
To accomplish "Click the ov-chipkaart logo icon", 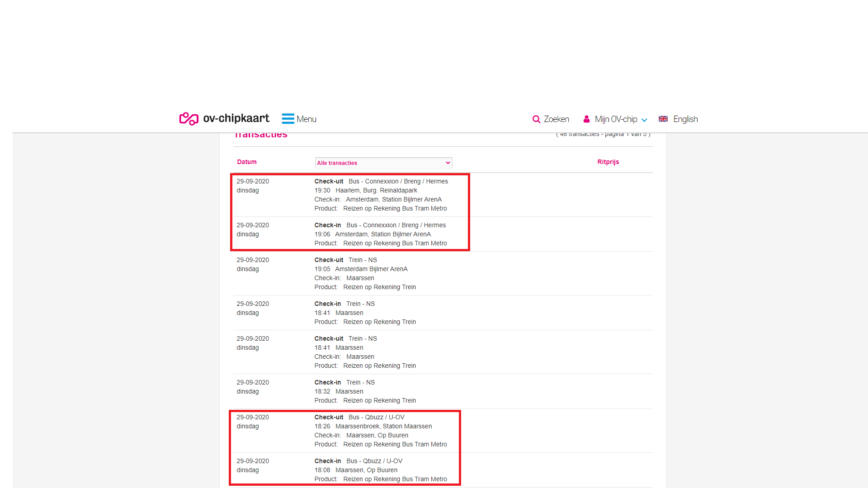I will coord(189,119).
